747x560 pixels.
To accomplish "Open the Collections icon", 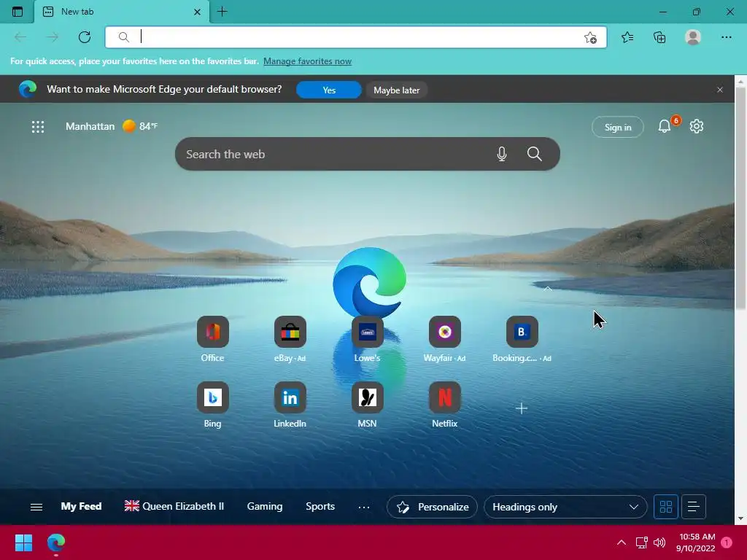I will 659,37.
